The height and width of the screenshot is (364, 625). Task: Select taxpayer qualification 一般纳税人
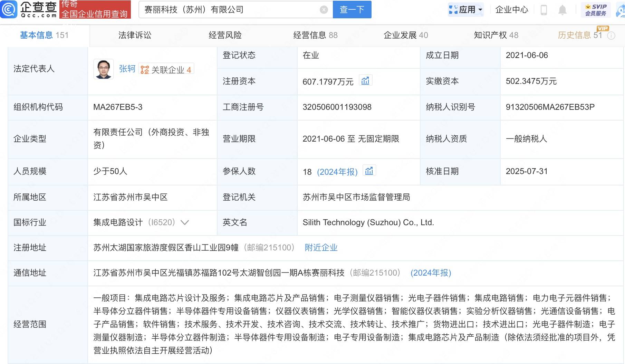click(x=527, y=139)
